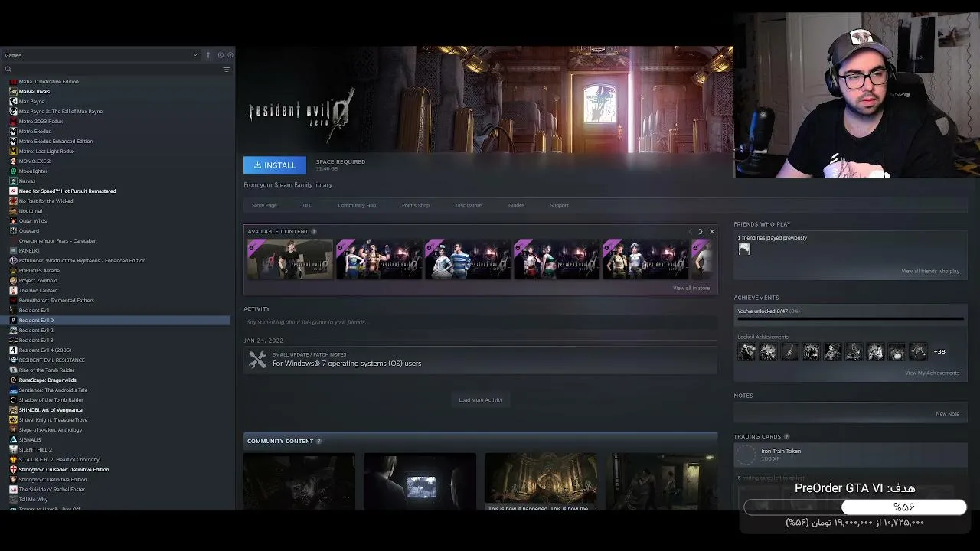980x551 pixels.
Task: Click the RuneScape: Dragonwilds icon
Action: coord(13,380)
